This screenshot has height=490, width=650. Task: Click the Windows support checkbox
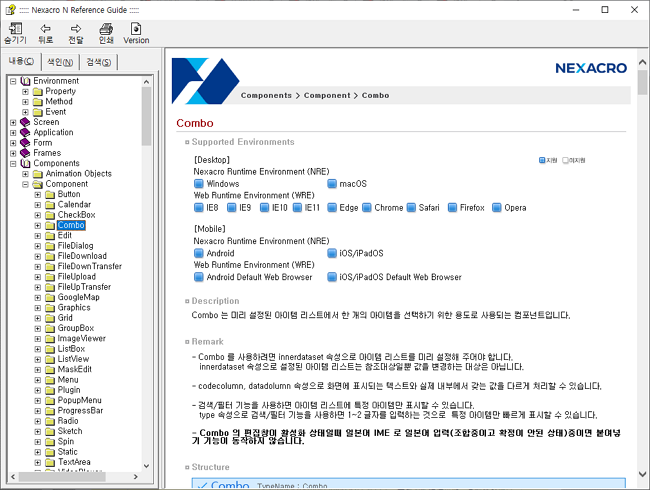click(199, 183)
